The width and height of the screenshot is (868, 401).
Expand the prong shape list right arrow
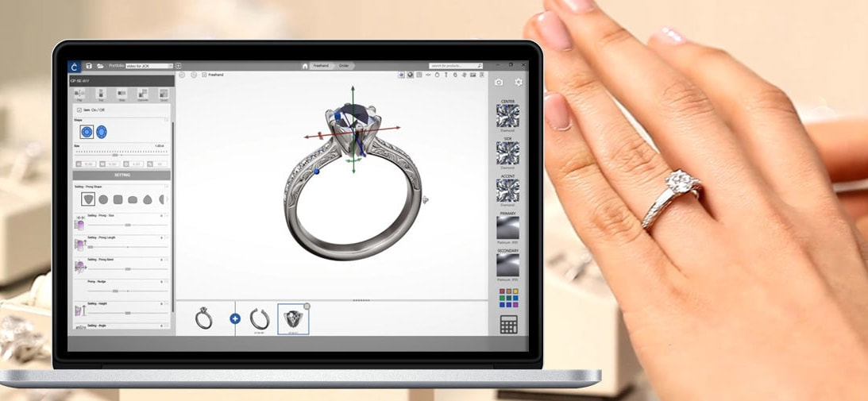pyautogui.click(x=168, y=199)
